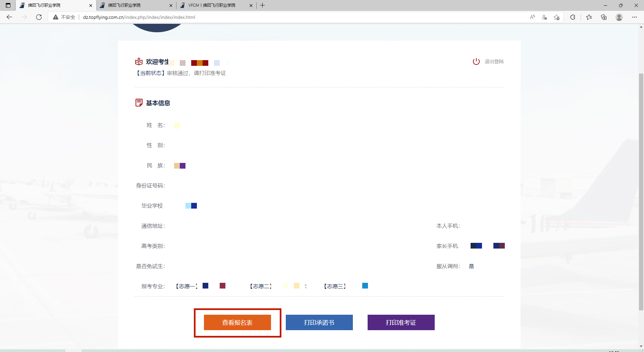The height and width of the screenshot is (352, 644).
Task: Click the tab actions menu icon
Action: 8,5
